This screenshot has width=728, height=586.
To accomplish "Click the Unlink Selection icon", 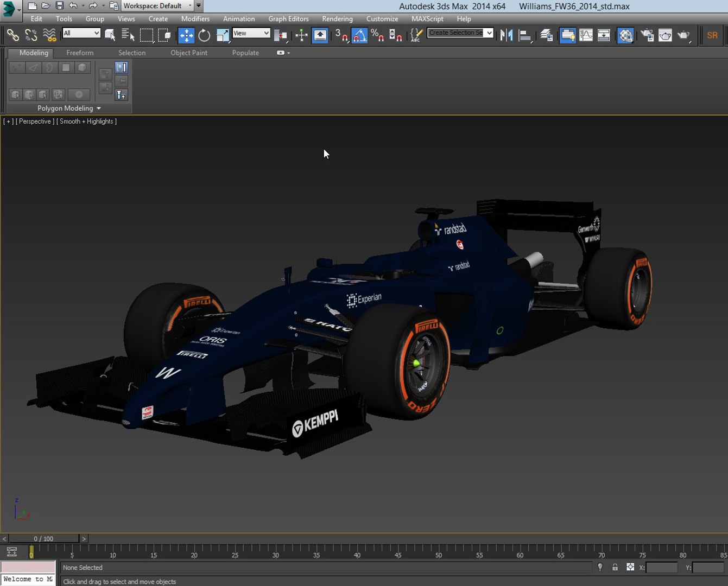I will tap(31, 35).
